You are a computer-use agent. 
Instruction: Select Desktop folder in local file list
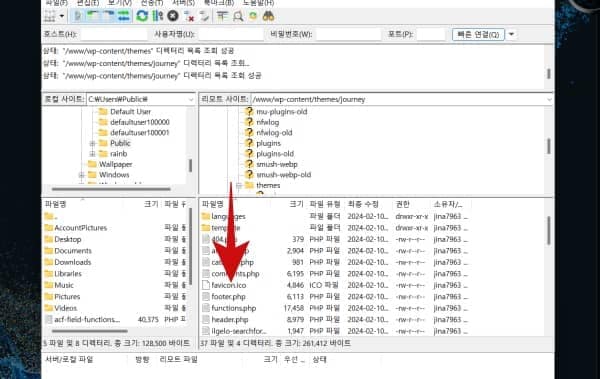68,239
